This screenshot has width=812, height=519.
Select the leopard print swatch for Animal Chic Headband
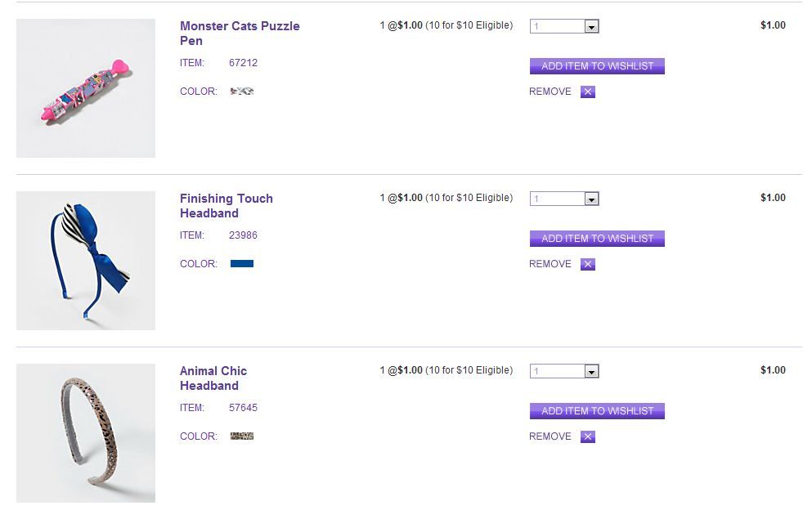242,436
